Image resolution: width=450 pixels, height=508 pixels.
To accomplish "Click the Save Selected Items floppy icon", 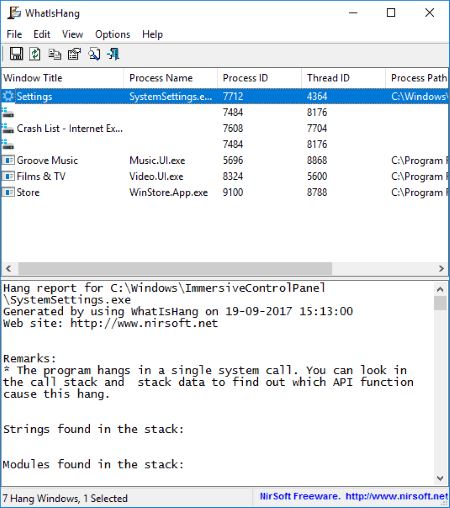I will tap(16, 54).
